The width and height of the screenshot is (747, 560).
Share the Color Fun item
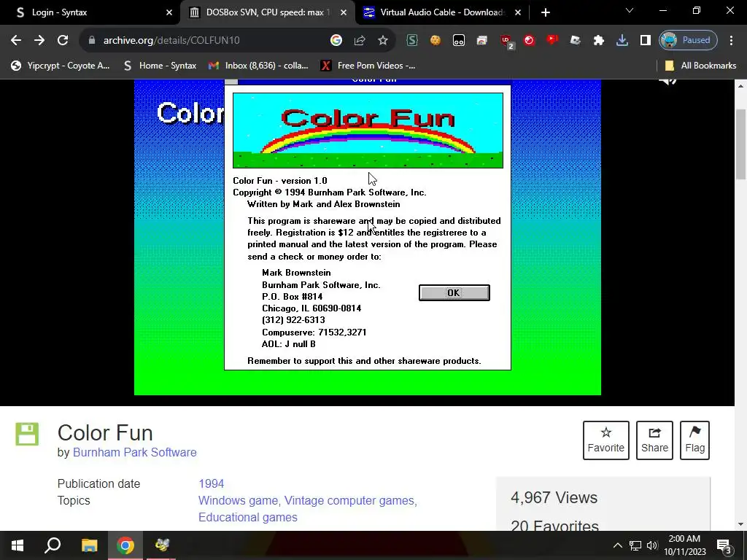654,440
